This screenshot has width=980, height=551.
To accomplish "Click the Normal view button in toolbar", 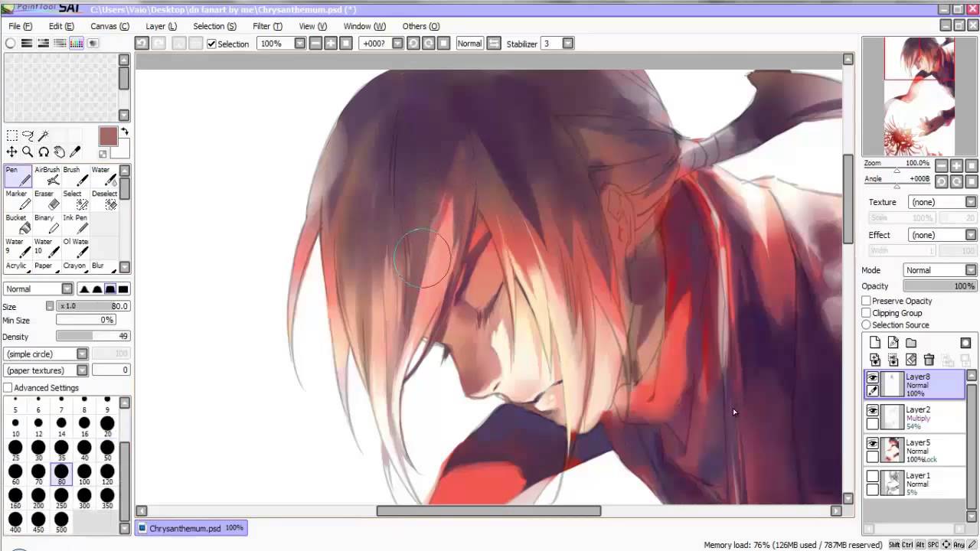I will click(x=469, y=44).
